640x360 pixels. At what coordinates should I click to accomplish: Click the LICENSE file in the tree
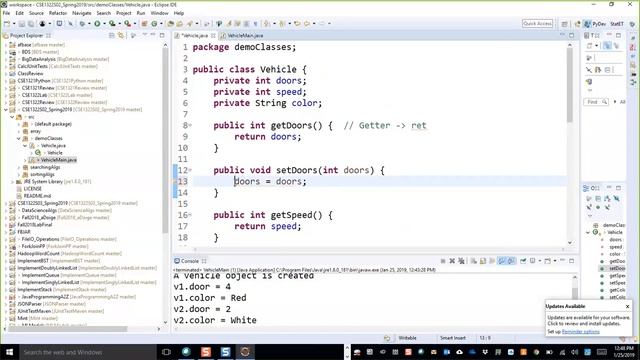coord(32,189)
